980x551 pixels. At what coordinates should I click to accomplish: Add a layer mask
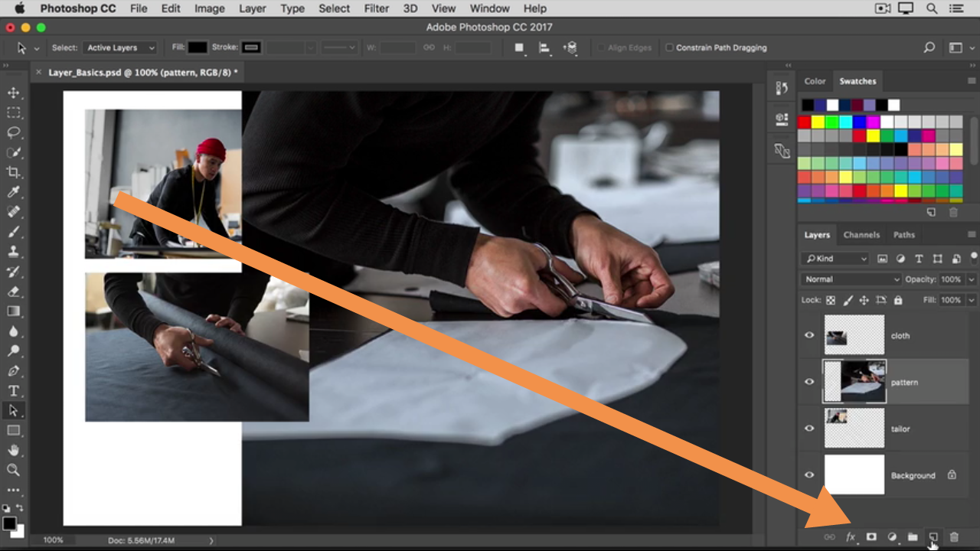point(871,537)
